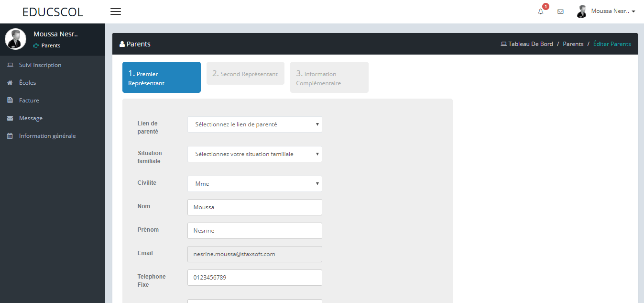Open the envelope messages icon in header
Screen dimensions: 644x303
point(560,11)
